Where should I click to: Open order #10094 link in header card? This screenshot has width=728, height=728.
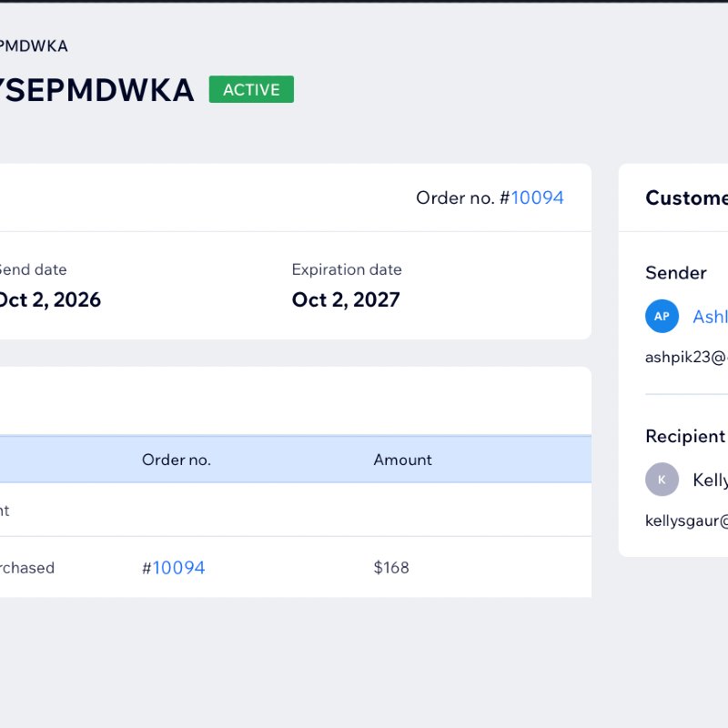point(537,197)
